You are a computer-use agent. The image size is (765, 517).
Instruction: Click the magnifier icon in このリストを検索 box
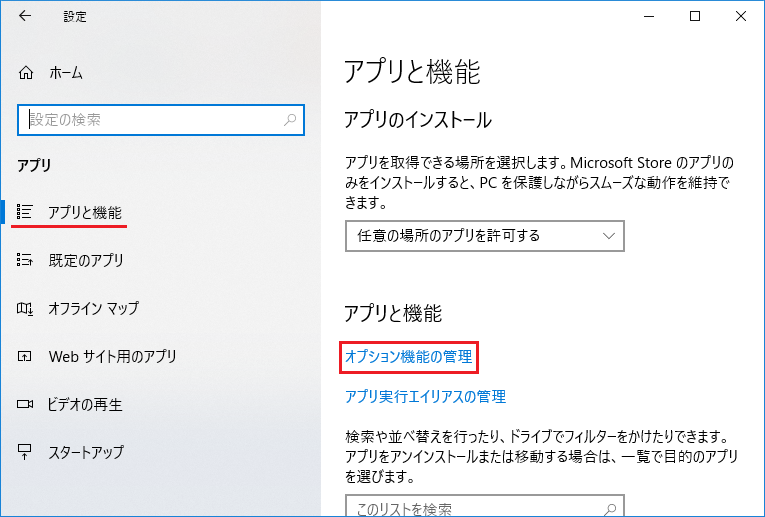click(608, 508)
